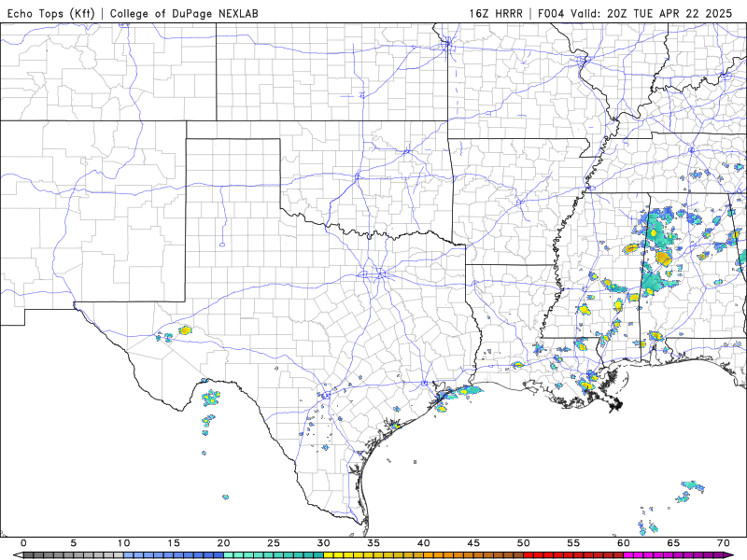This screenshot has height=560, width=747.
Task: Click the gray section of the colorbar
Action: coord(73,555)
